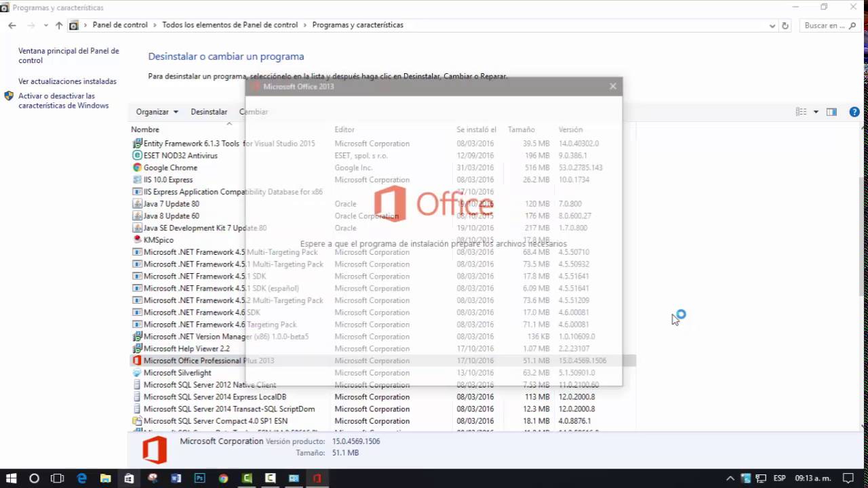Select Microsoft .NET Version Manager entry
Screen dimensions: 868x488
click(x=383, y=337)
